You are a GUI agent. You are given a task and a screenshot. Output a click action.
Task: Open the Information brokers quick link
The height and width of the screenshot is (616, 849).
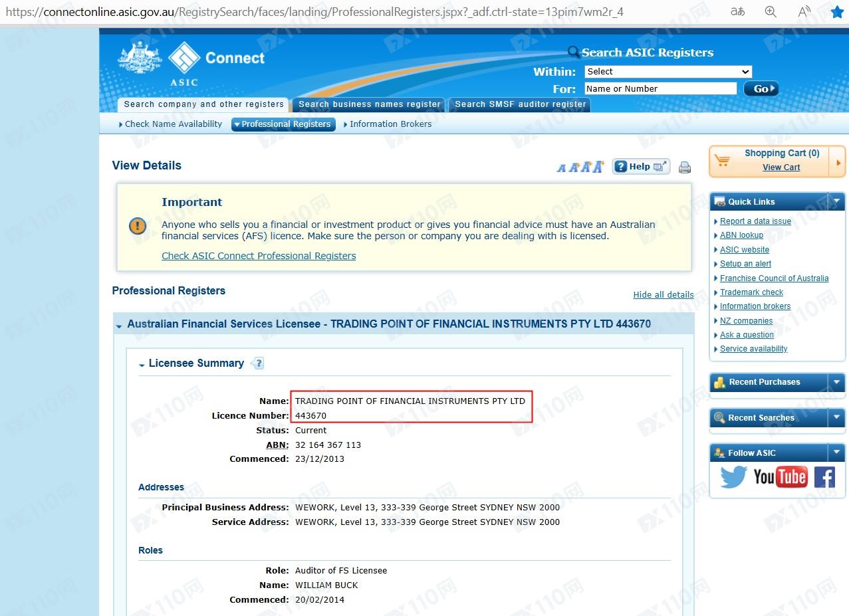click(755, 306)
